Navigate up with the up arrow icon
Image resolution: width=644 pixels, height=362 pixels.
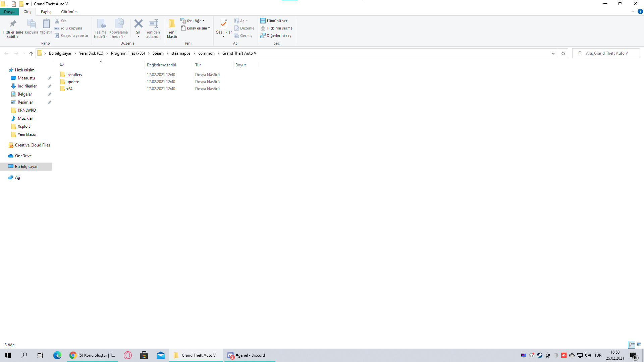point(31,53)
